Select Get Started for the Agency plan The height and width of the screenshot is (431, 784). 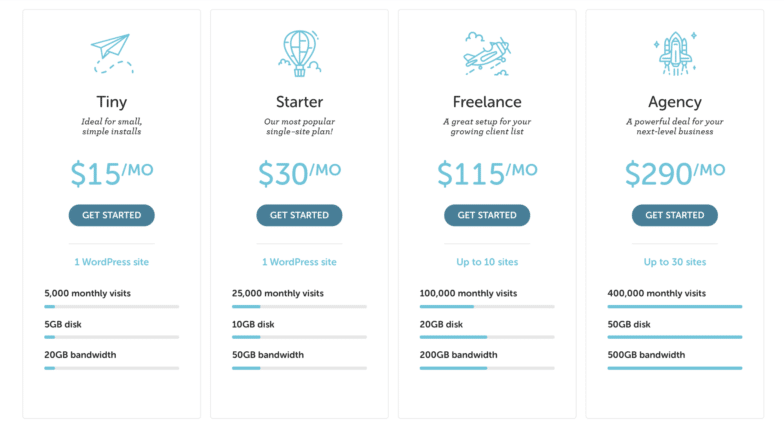[674, 215]
